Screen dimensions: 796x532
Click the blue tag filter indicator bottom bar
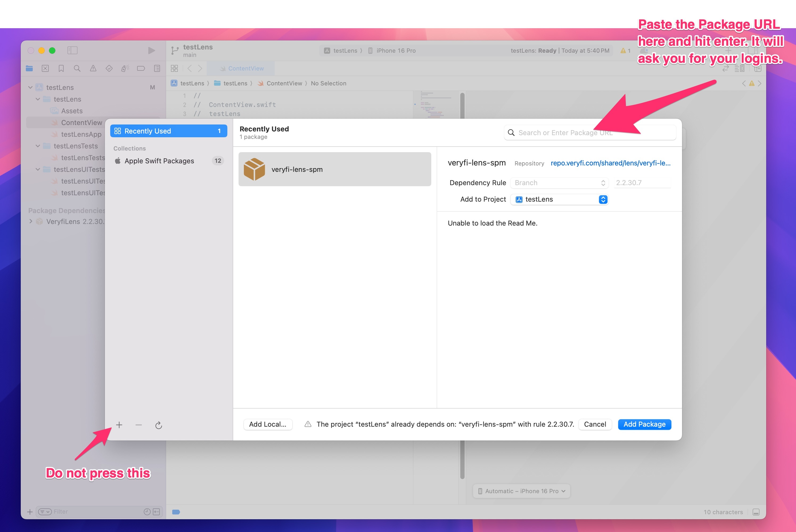point(176,512)
